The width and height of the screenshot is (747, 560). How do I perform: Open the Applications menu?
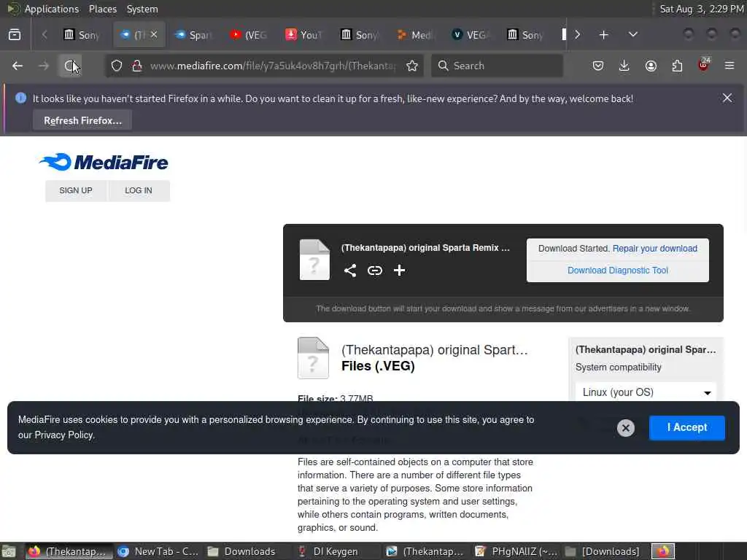(52, 9)
